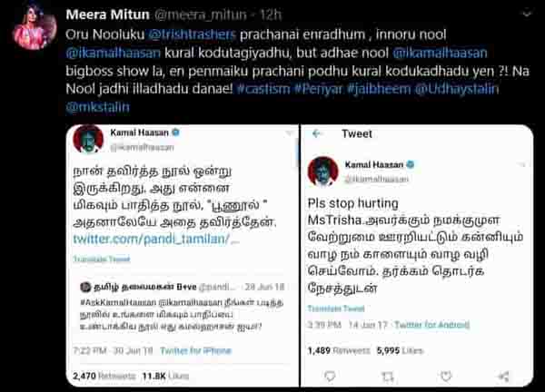Screen dimensions: 545x392
Task: Like the Trisha tweet with heart icon
Action: 446,376
